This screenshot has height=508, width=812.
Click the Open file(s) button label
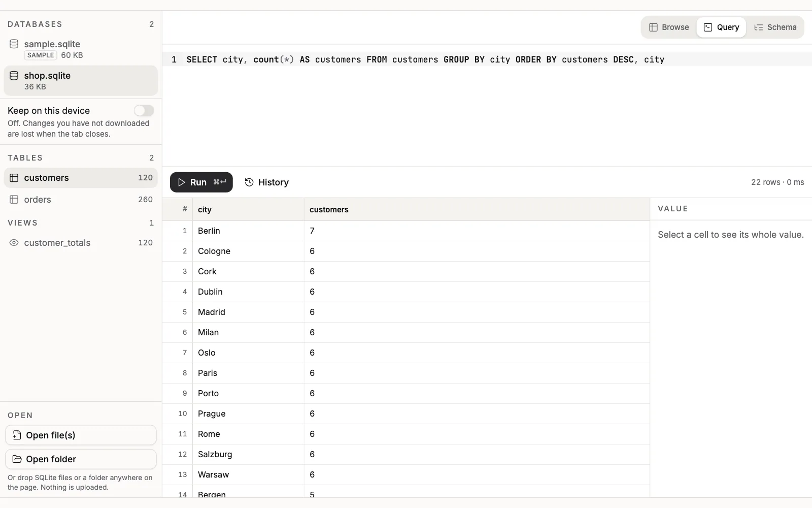51,435
